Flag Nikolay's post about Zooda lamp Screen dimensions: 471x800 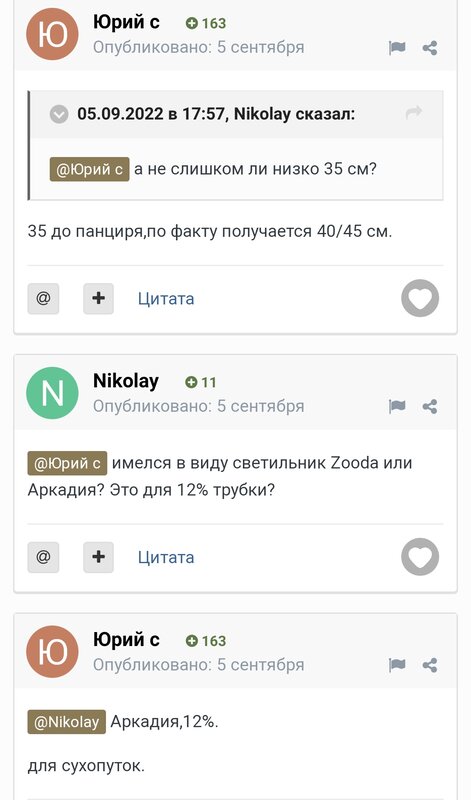tap(397, 407)
